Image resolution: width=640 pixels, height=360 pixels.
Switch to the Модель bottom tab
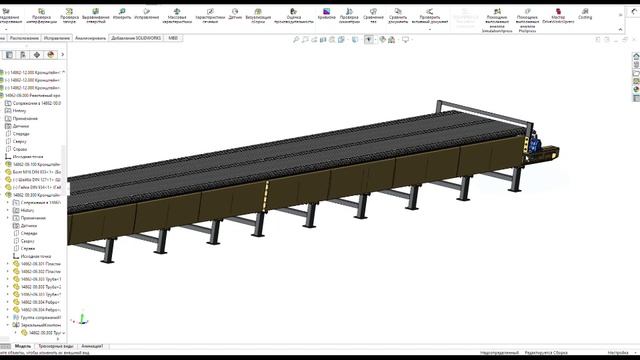click(x=23, y=346)
